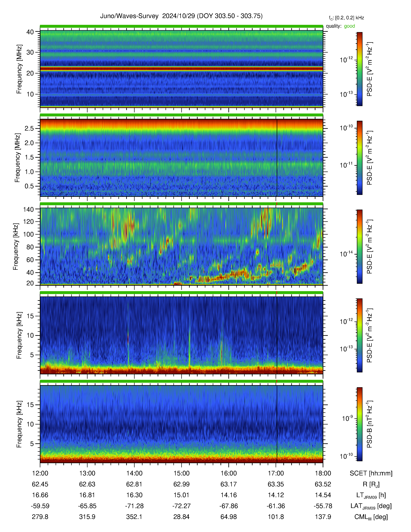Click the red marker on the green quality bar above the 20 to 140 kHz panel
The height and width of the screenshot is (532, 411).
(x=277, y=204)
